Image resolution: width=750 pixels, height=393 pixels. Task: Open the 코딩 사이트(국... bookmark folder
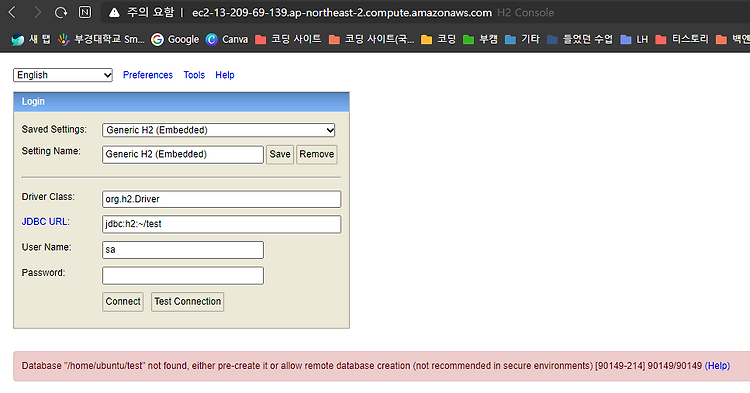pyautogui.click(x=372, y=39)
